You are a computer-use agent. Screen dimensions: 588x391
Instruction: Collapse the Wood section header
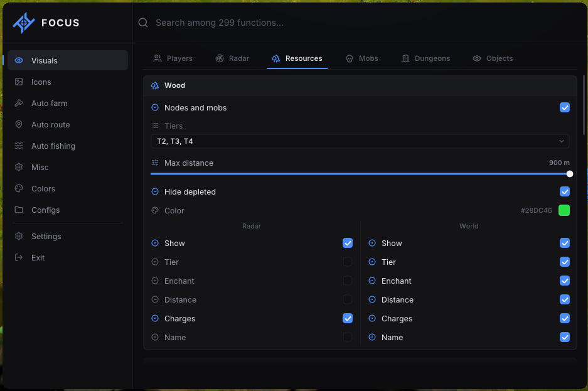(x=360, y=85)
